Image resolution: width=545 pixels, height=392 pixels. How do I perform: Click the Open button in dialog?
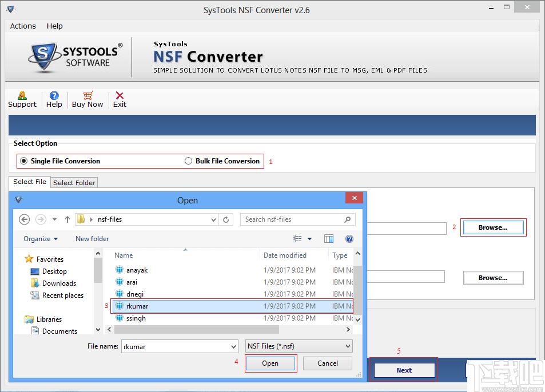coord(270,363)
